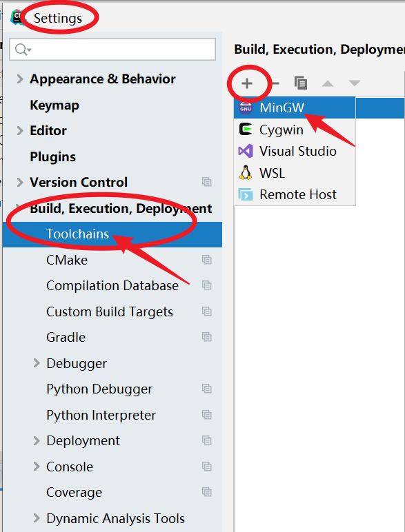Open the Python Interpreter settings
The height and width of the screenshot is (532, 405).
[101, 416]
